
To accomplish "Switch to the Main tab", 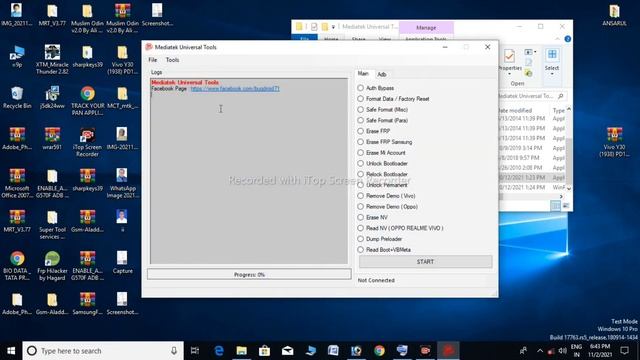I will click(x=363, y=74).
